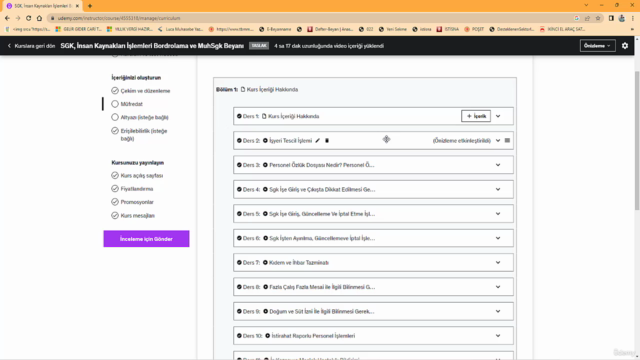
Task: Delete Ders 2 with the trash icon
Action: click(x=327, y=140)
